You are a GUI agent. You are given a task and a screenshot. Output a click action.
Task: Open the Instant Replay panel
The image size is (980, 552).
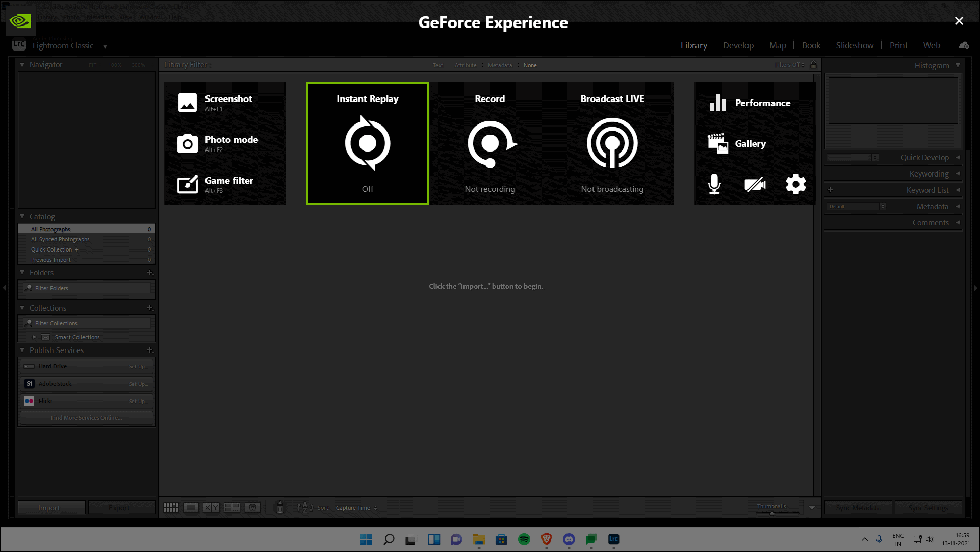[367, 143]
